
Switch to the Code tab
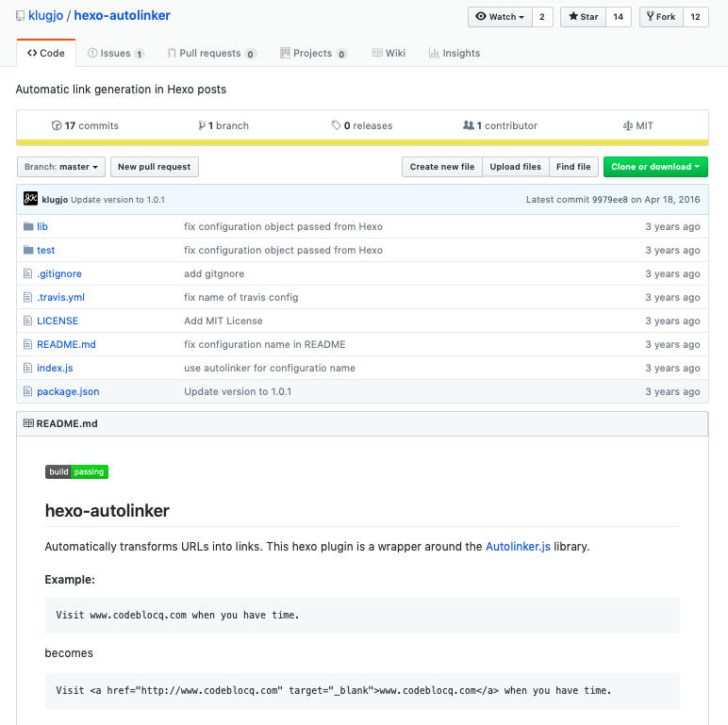point(46,53)
